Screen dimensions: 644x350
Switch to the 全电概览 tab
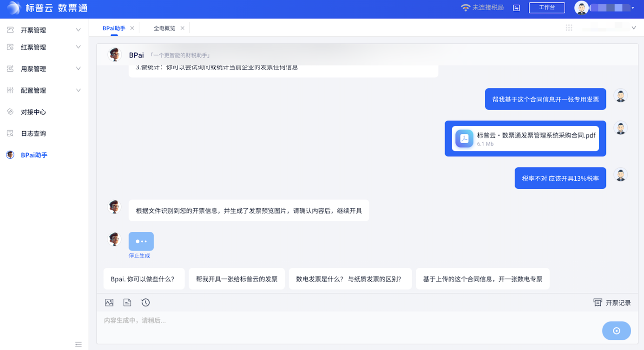tap(164, 28)
